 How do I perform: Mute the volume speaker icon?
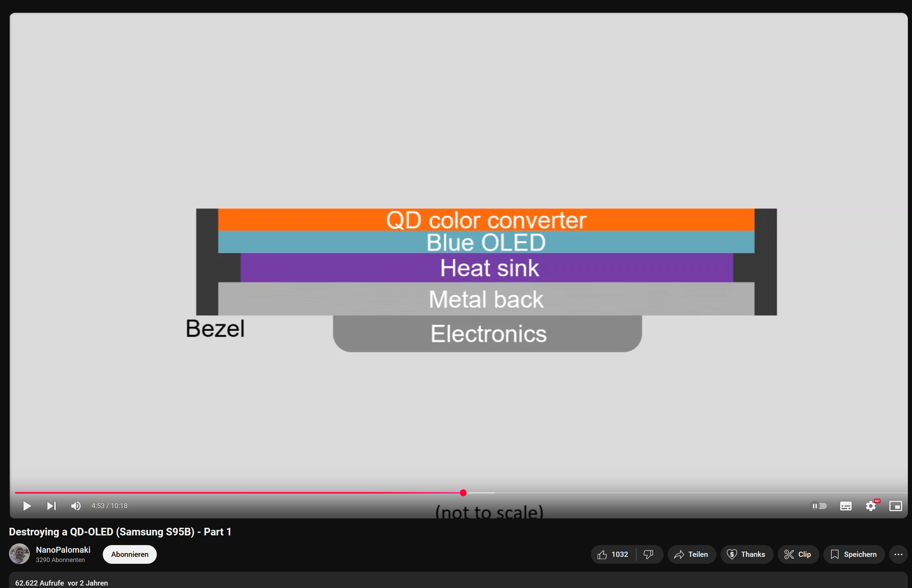(x=75, y=506)
